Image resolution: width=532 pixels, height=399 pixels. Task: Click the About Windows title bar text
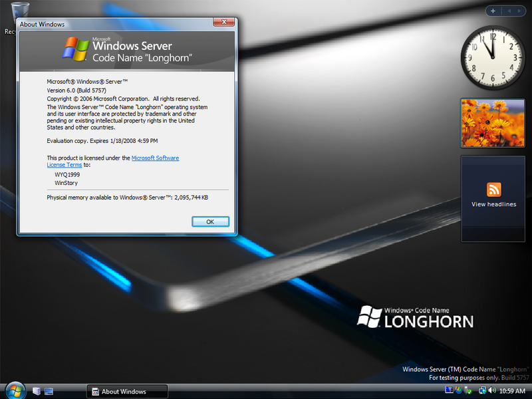click(42, 25)
